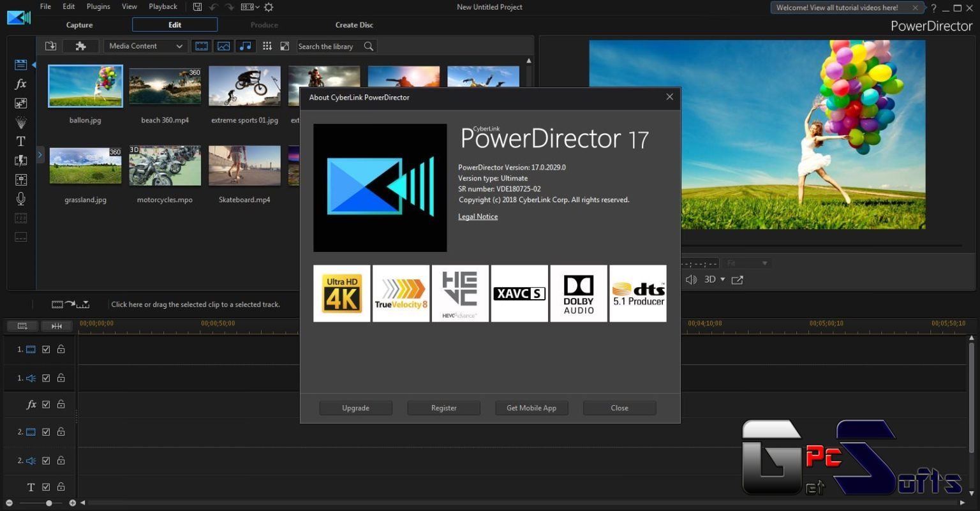Open the Edit menu
This screenshot has width=980, height=511.
click(69, 6)
